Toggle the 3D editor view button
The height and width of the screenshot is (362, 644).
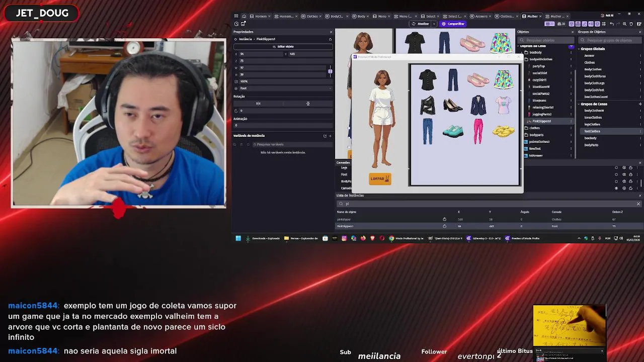point(561,24)
